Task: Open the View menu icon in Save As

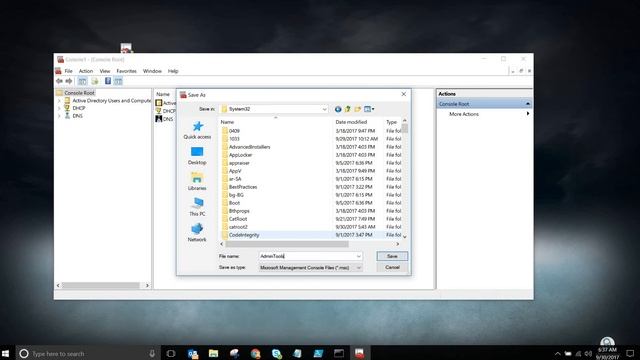Action: [369, 109]
